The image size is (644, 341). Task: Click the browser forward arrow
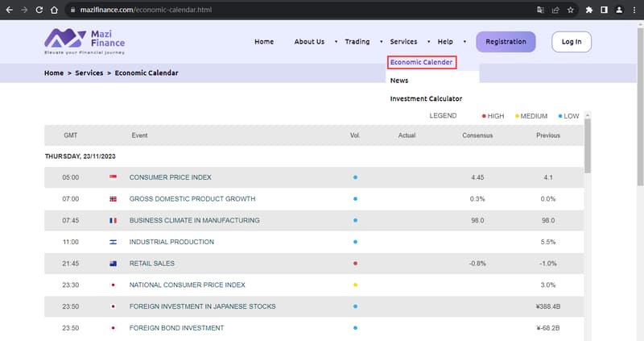click(x=24, y=10)
